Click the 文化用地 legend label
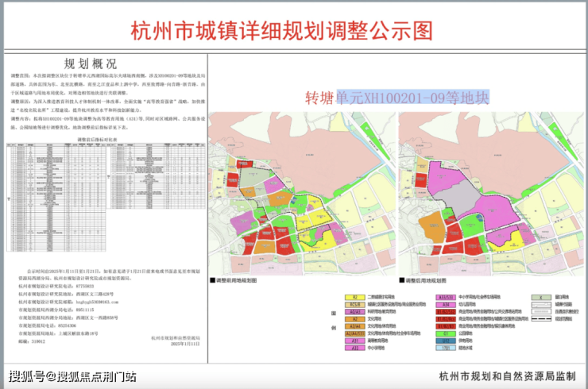The width and height of the screenshot is (588, 389). (374, 319)
